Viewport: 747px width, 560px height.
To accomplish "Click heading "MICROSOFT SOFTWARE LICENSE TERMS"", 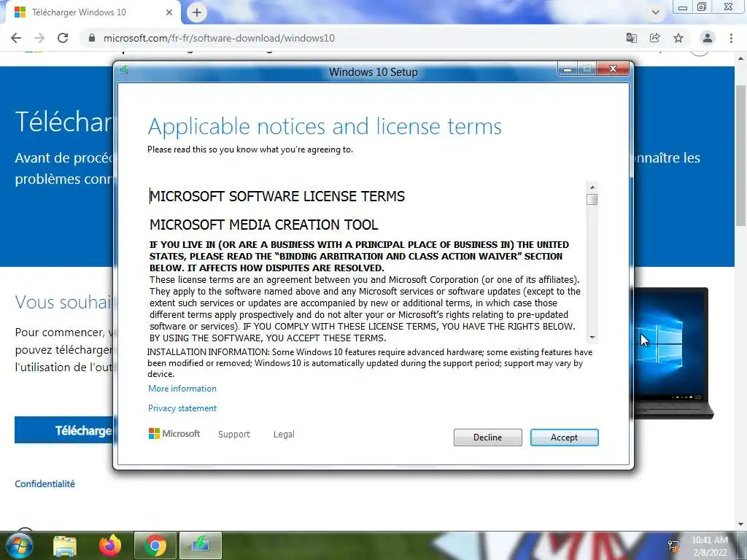I will pyautogui.click(x=277, y=196).
